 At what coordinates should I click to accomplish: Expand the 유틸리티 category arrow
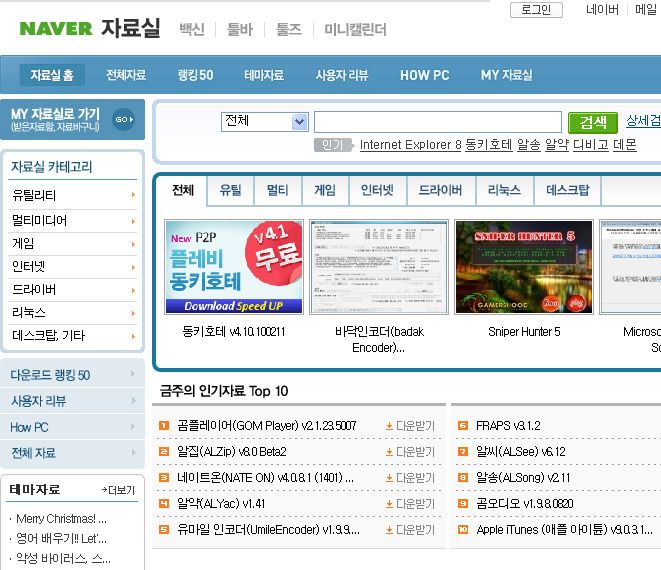(133, 195)
